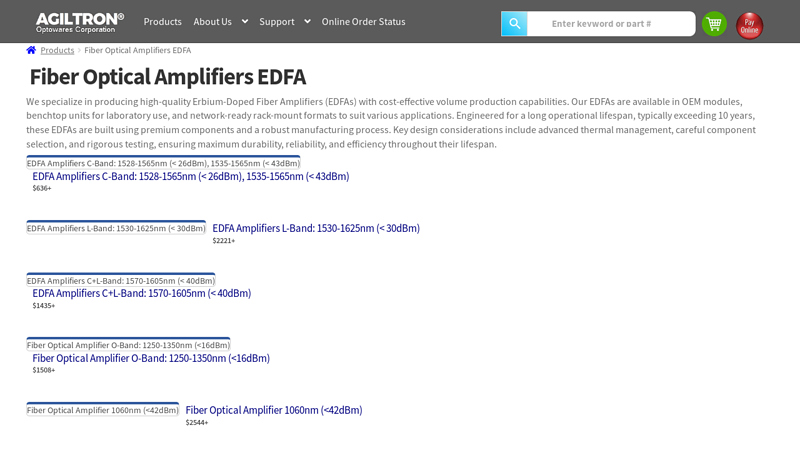Click the blue search magnifier icon

coord(514,23)
